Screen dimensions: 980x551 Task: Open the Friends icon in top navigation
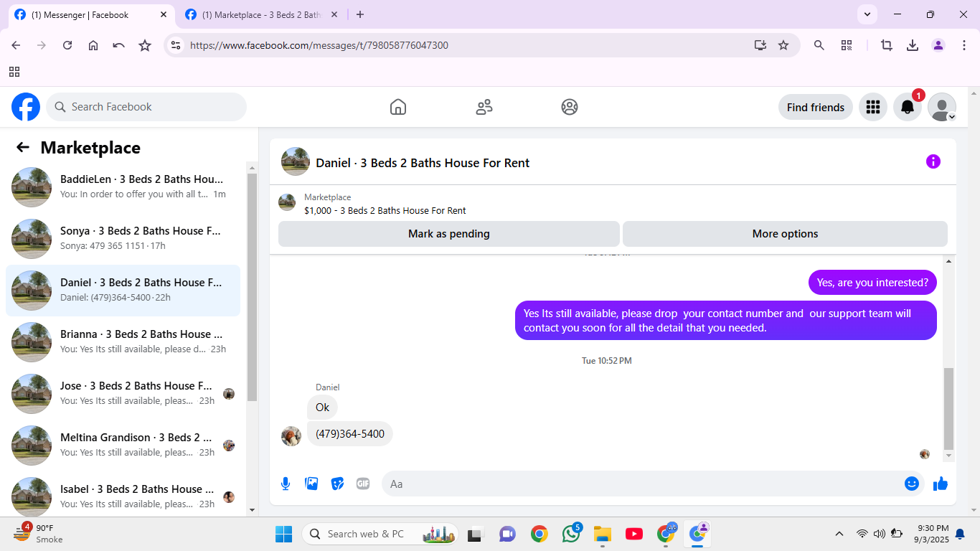[x=484, y=107]
